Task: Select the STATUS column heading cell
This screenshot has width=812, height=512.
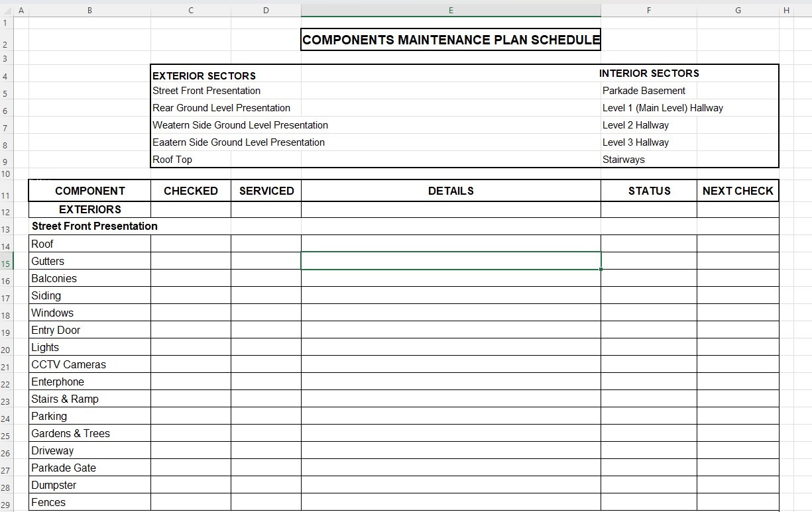Action: click(x=649, y=191)
